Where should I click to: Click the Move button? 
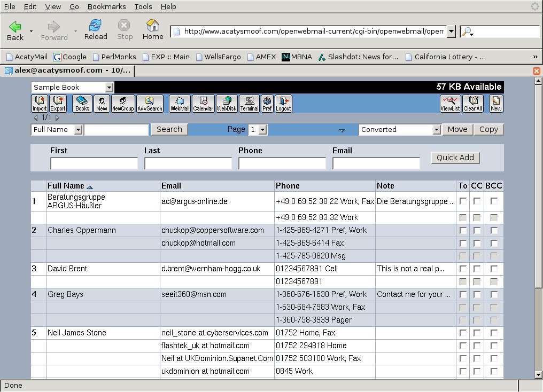pos(457,129)
